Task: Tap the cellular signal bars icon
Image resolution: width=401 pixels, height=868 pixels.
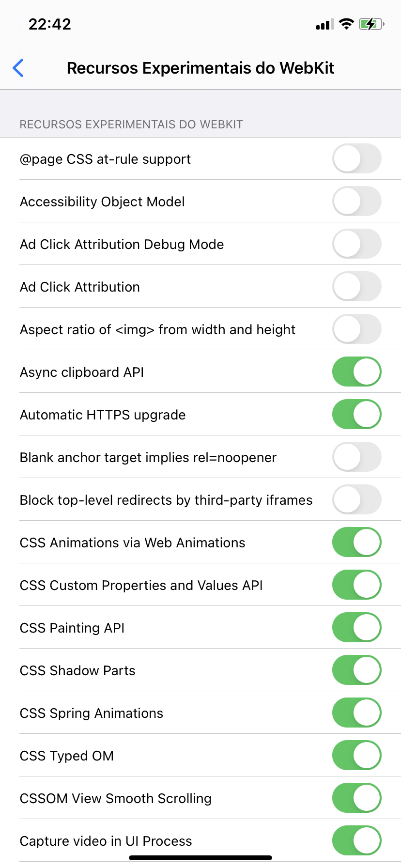Action: tap(325, 24)
